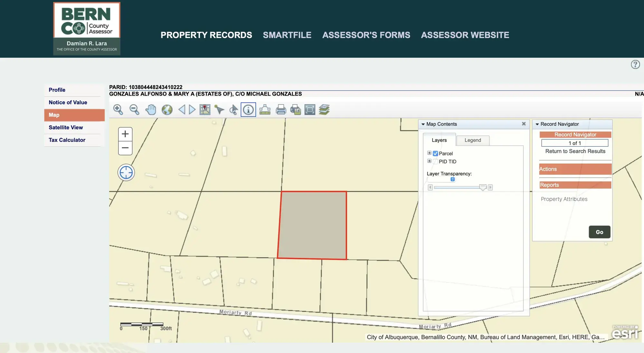Enable the PID TID layer checkbox

[x=435, y=162]
